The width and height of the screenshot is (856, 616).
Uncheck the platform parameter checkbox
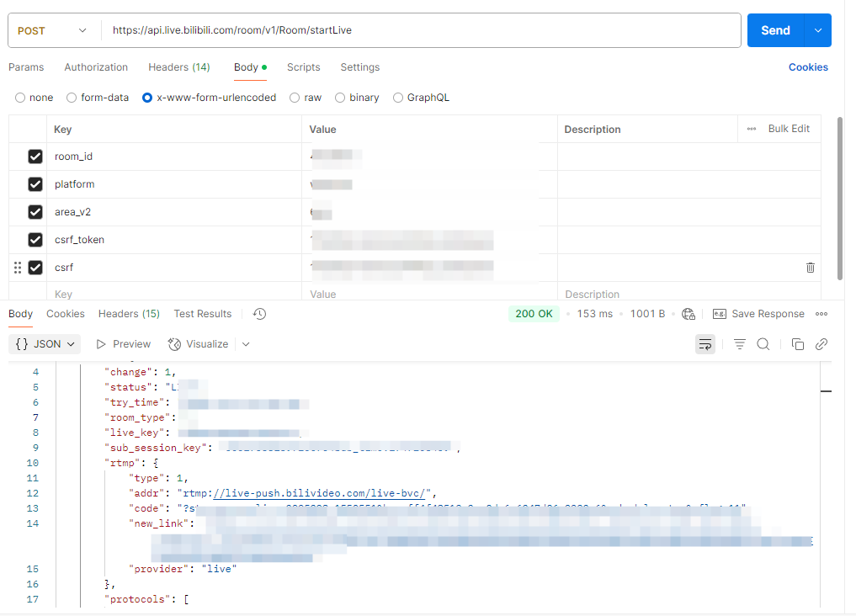35,184
